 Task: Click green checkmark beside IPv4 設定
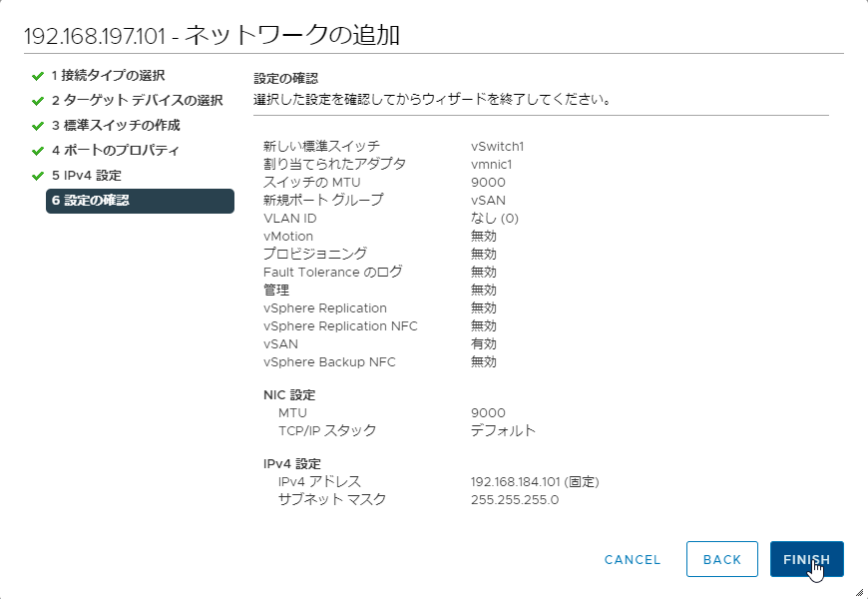click(38, 176)
